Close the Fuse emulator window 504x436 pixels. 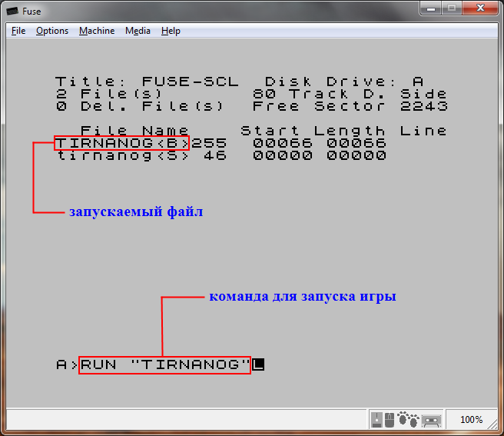click(x=480, y=8)
